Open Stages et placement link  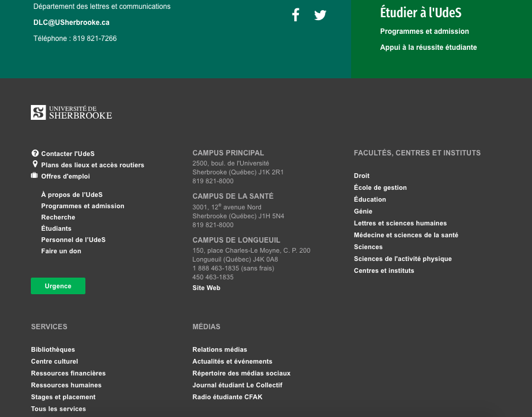pyautogui.click(x=63, y=397)
